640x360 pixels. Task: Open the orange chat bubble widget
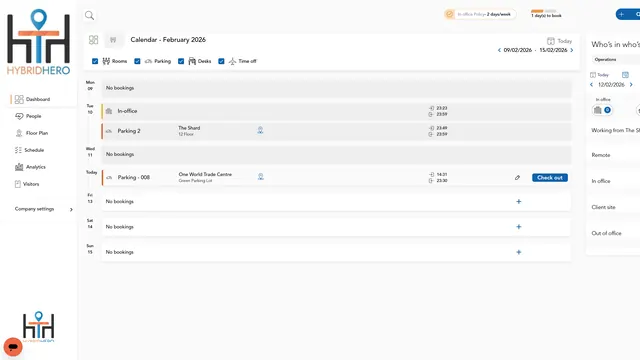pos(13,347)
